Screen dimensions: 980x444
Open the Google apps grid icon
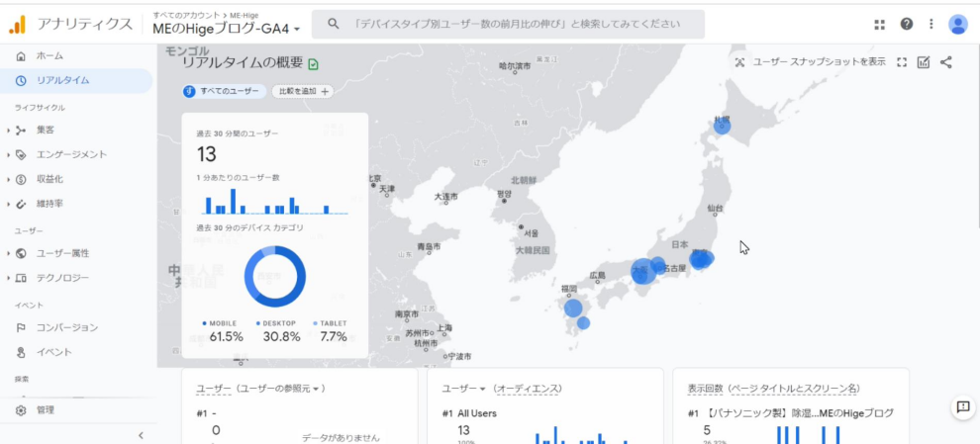pos(879,25)
